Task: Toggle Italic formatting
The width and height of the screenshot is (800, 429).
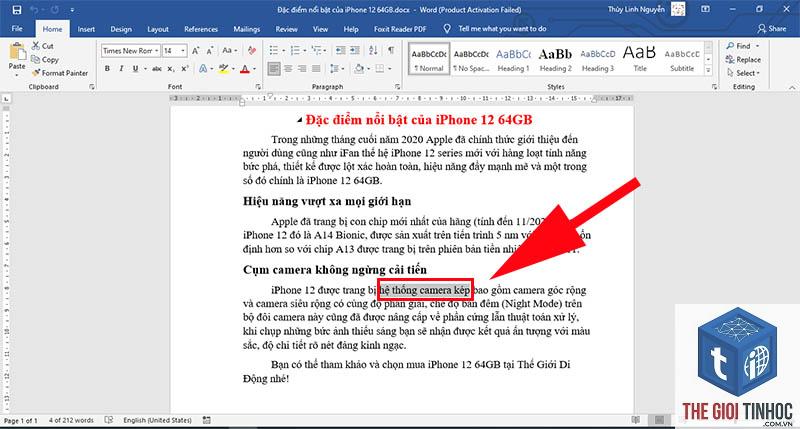Action: 121,68
